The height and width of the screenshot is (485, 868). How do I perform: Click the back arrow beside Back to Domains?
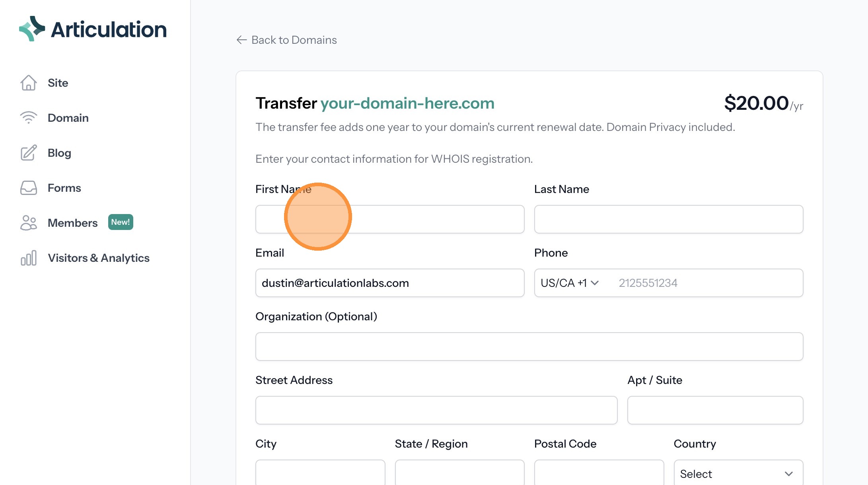(241, 40)
